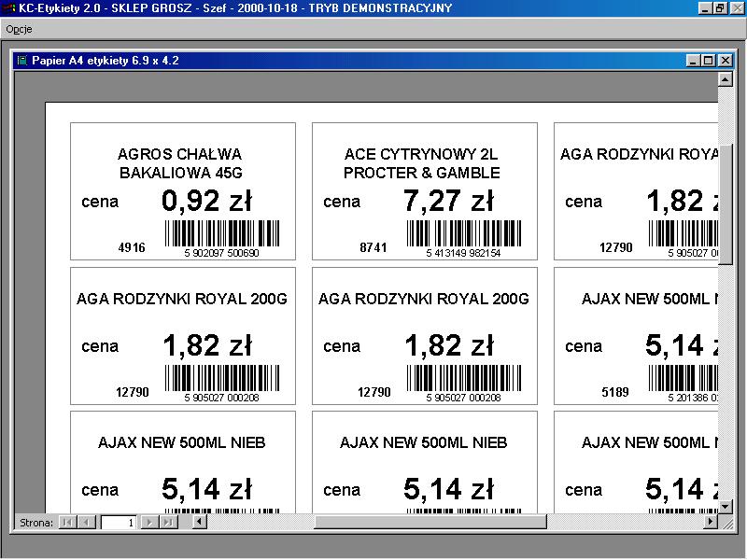Click barcode number 5 902097 500690

coord(221,253)
